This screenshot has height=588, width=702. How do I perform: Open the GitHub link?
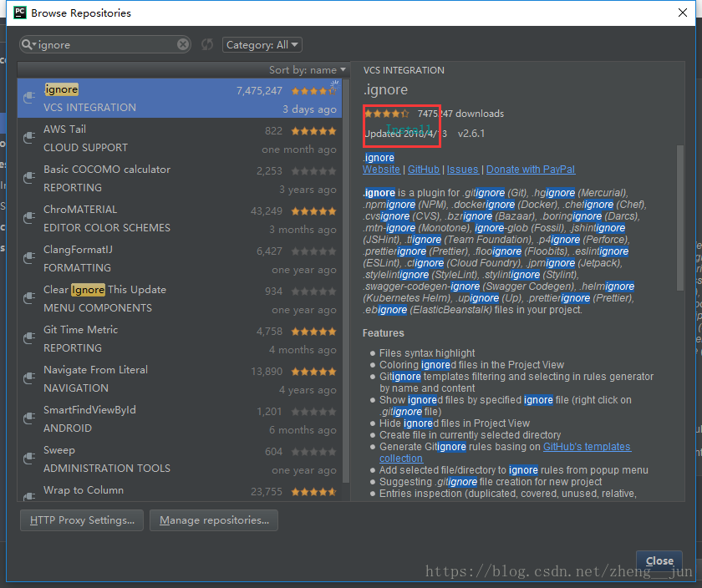(x=424, y=170)
